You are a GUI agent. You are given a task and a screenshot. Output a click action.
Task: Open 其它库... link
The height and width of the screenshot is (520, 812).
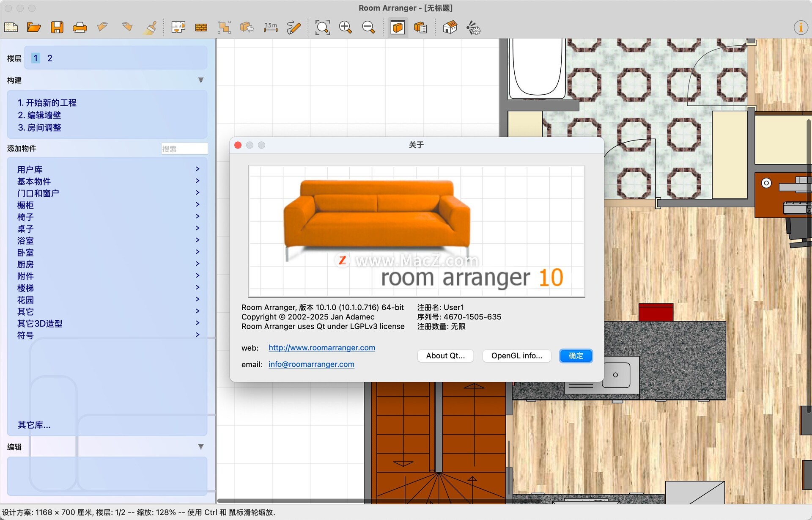pos(34,425)
